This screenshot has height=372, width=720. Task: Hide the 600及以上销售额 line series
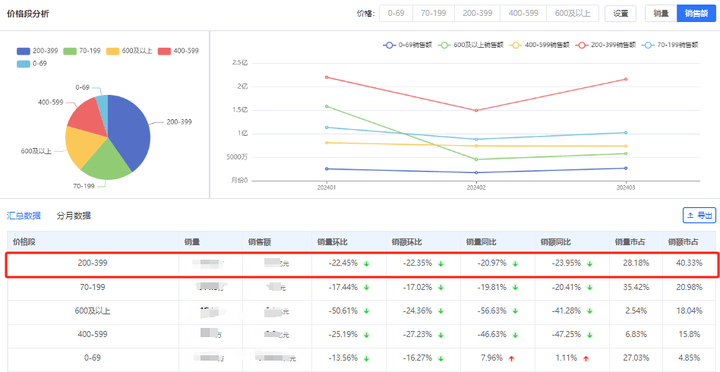[471, 45]
